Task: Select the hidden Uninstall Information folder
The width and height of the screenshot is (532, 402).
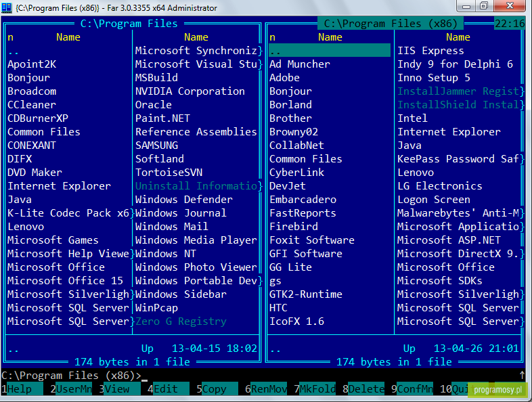Action: [x=196, y=186]
